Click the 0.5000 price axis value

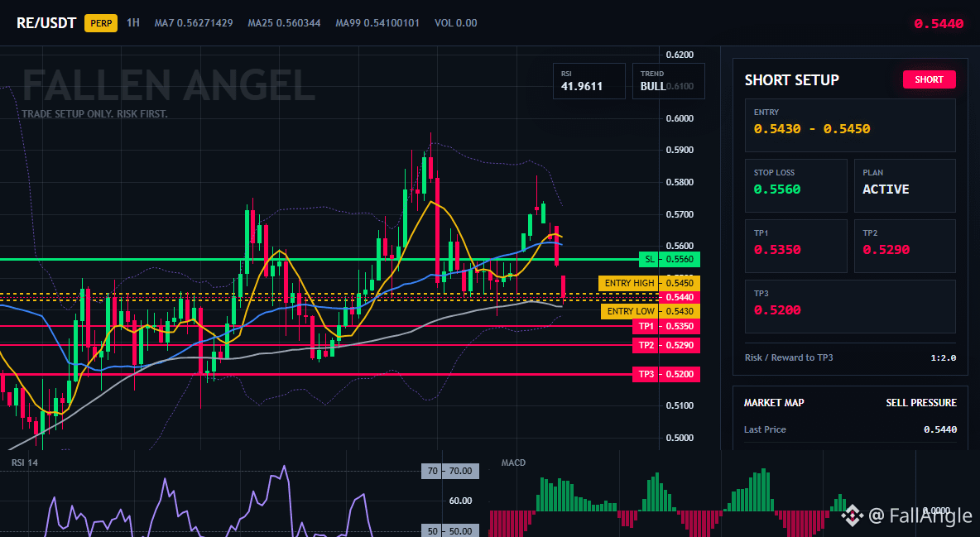tap(680, 438)
